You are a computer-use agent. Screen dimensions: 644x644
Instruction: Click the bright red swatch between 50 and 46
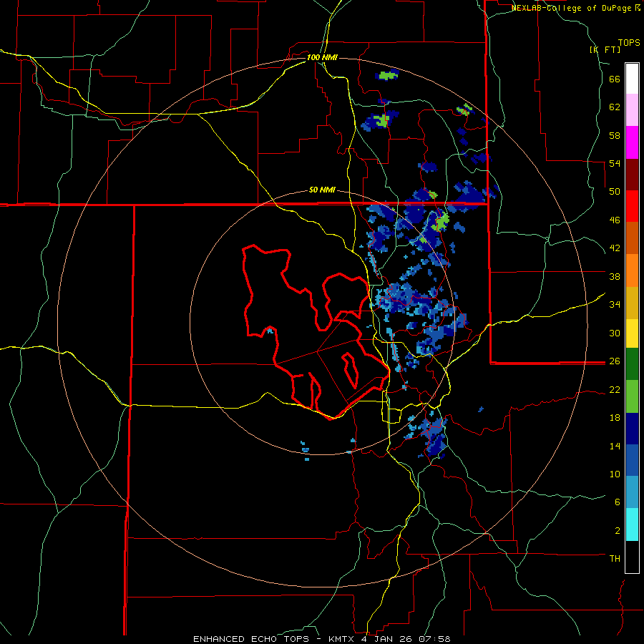632,206
